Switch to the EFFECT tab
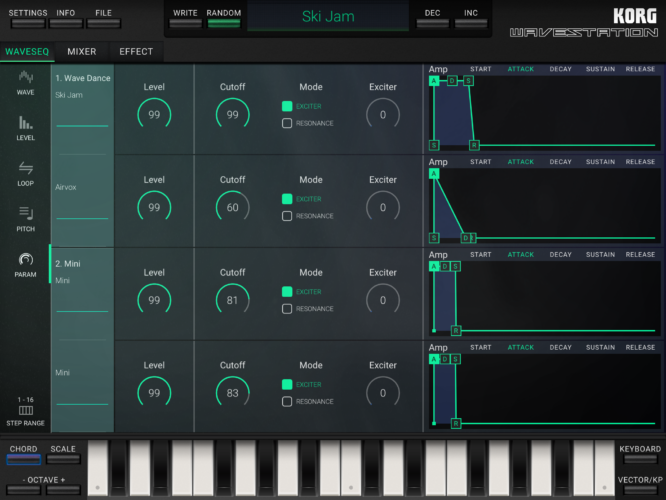666x500 pixels. coord(136,52)
